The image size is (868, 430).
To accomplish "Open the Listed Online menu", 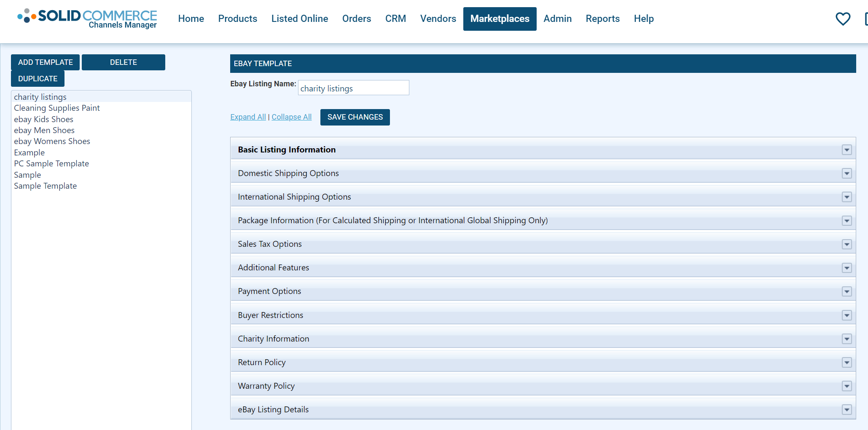I will coord(300,19).
